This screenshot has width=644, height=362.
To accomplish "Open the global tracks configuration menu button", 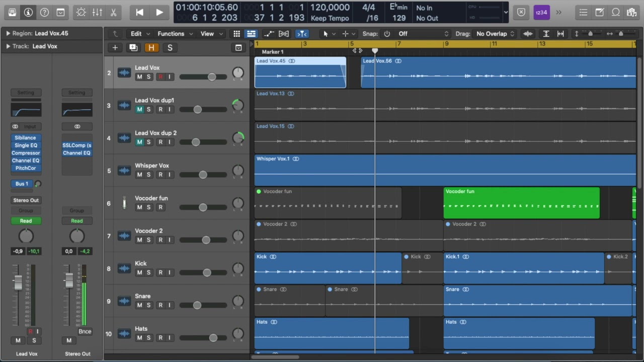I will pos(238,47).
